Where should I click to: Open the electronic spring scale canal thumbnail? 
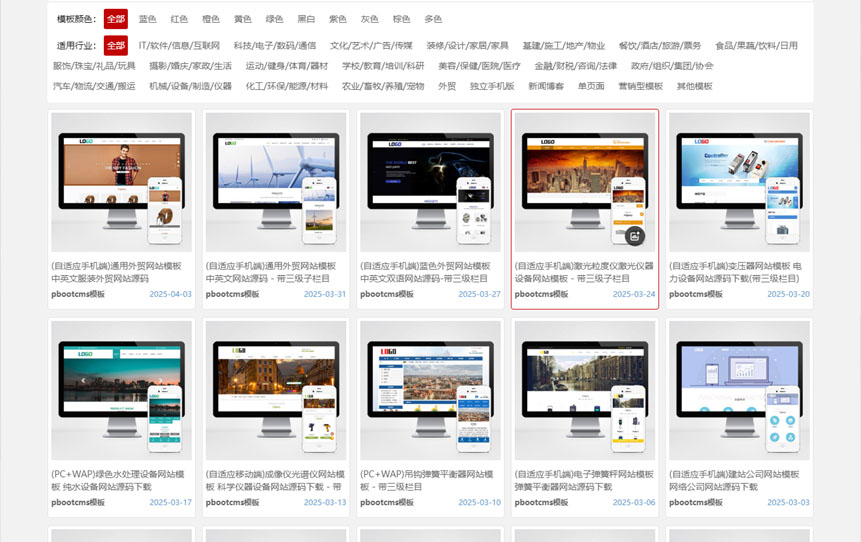click(x=585, y=390)
